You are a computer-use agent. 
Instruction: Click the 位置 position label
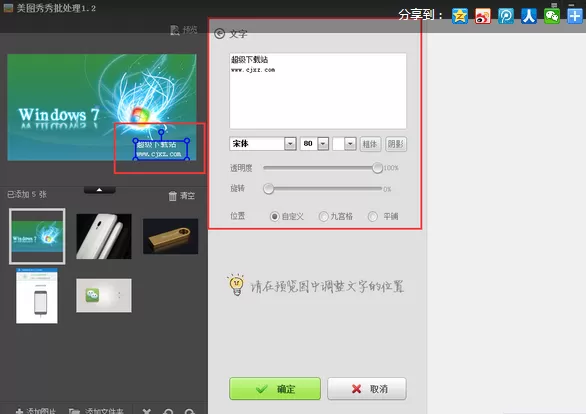tap(238, 216)
